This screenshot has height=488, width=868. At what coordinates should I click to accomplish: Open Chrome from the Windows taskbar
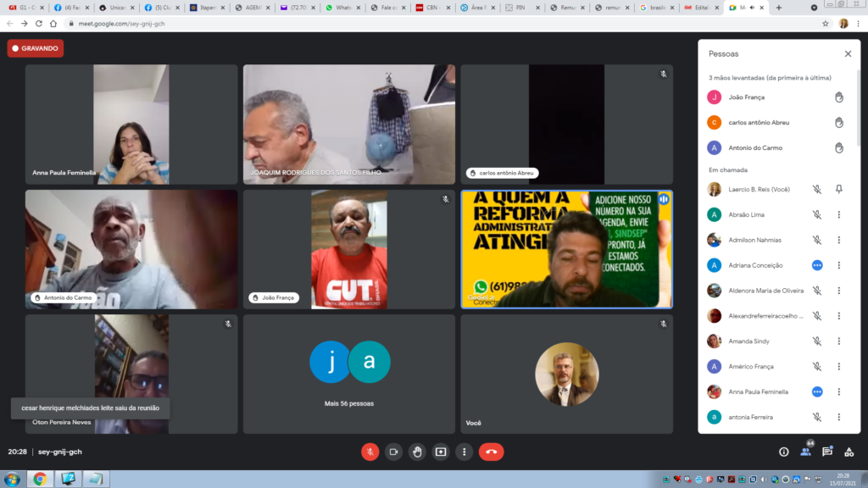(39, 479)
